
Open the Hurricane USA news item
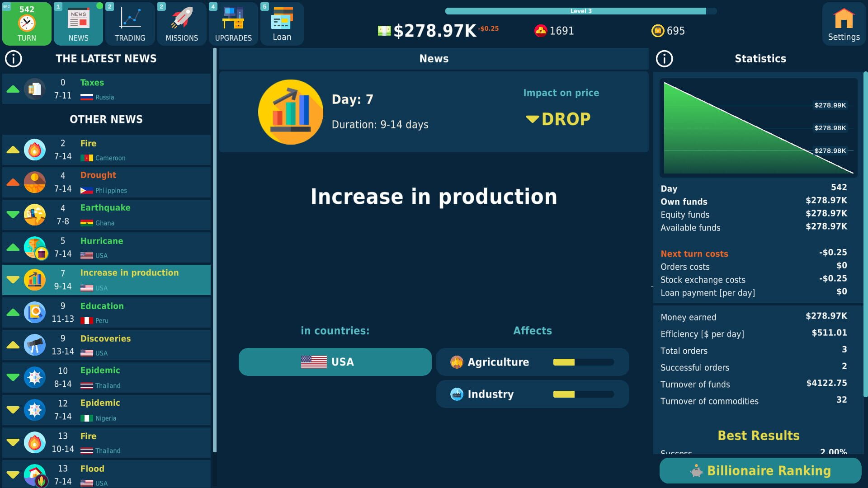point(106,247)
